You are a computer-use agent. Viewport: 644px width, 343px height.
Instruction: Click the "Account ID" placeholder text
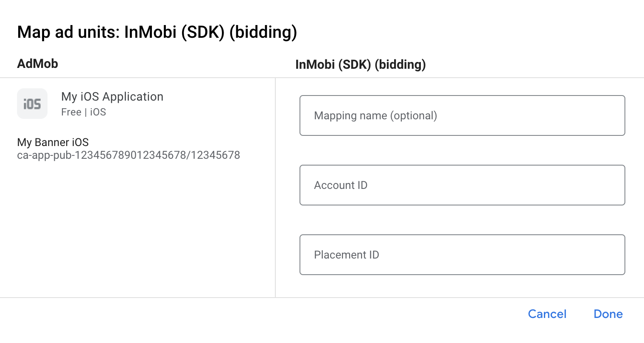(341, 185)
